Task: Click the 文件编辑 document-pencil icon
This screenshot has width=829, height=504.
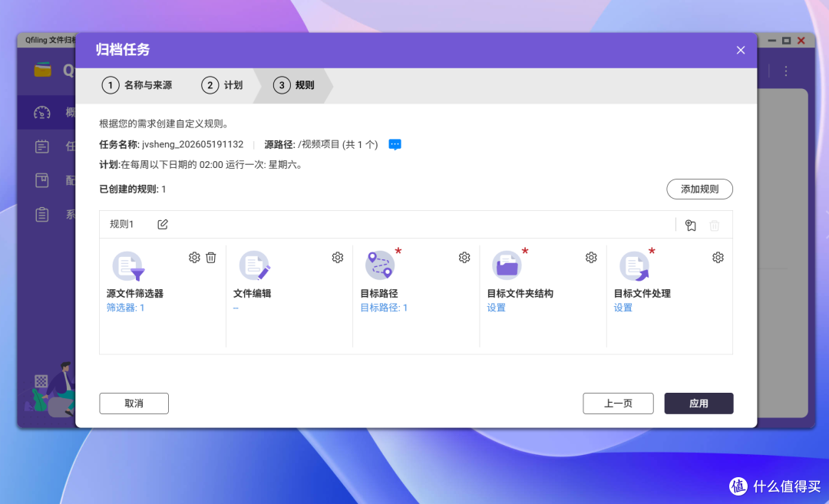Action: point(255,265)
